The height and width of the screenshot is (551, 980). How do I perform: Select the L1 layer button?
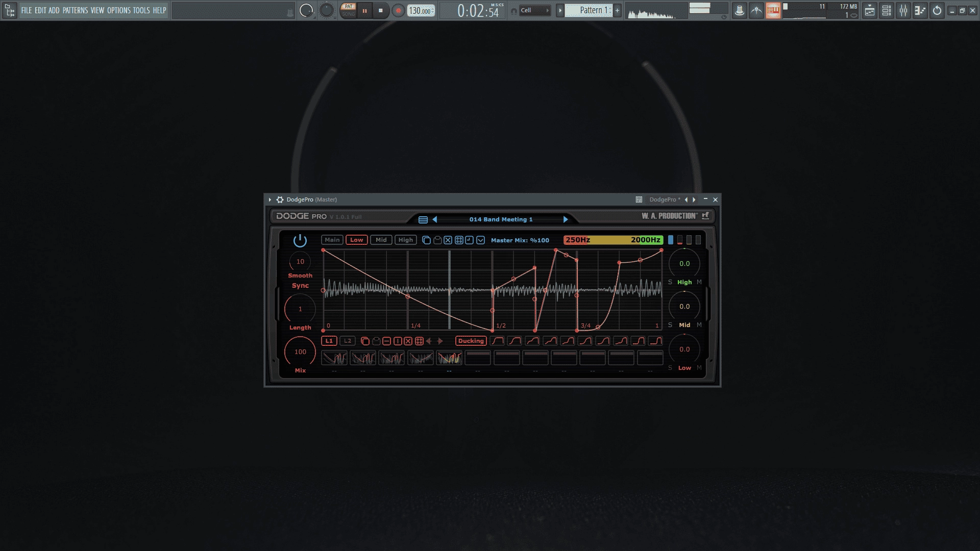pos(329,341)
